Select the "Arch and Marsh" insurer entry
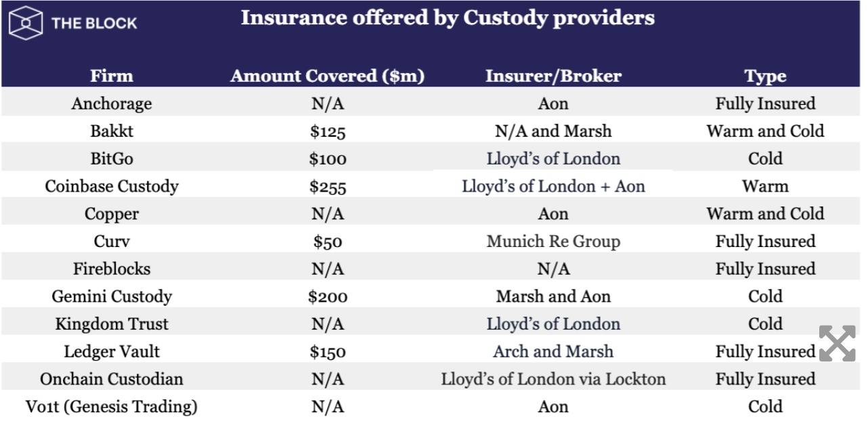Image resolution: width=868 pixels, height=425 pixels. pos(553,351)
